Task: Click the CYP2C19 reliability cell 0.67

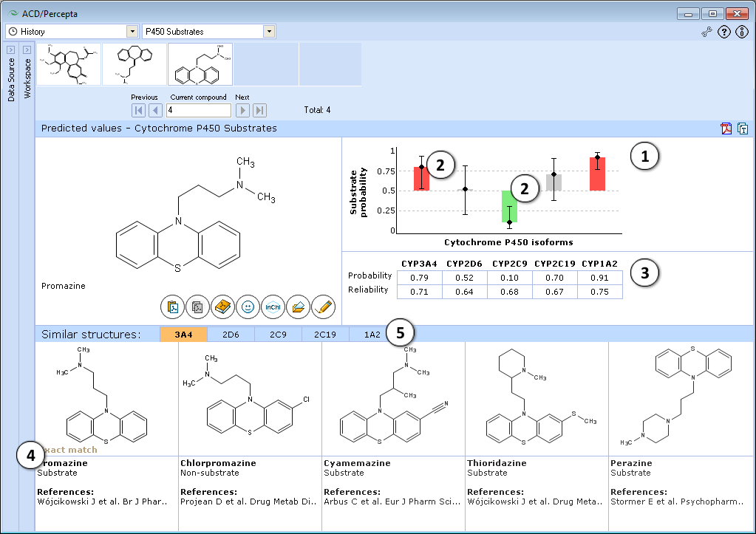Action: pos(554,292)
